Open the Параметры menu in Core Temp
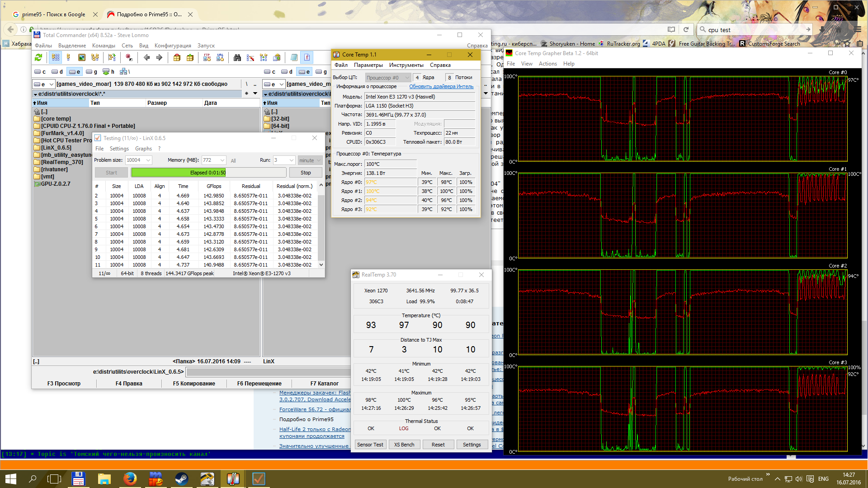868x488 pixels. (368, 65)
